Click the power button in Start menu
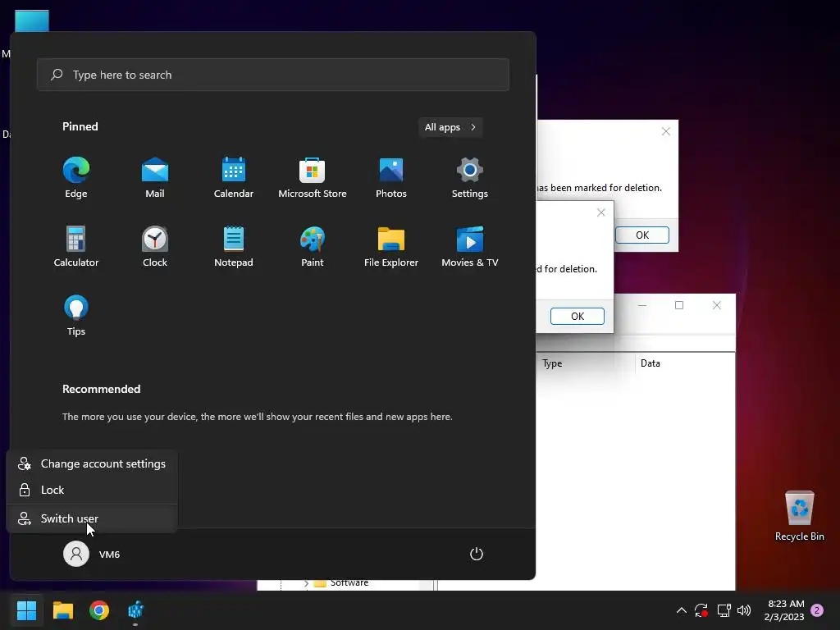The width and height of the screenshot is (840, 630). tap(477, 554)
